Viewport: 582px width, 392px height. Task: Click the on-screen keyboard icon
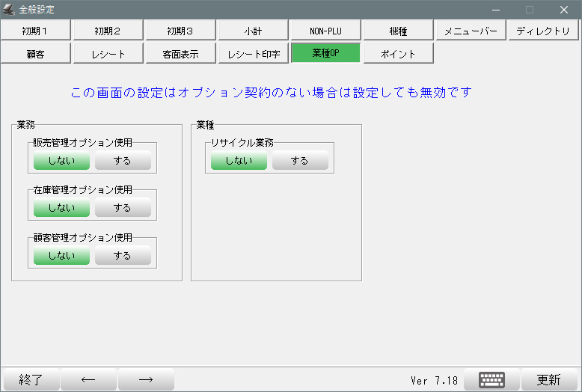click(x=491, y=379)
